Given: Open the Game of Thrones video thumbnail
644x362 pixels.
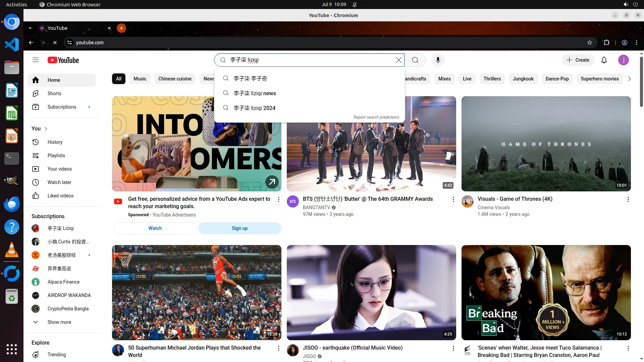Looking at the screenshot, I should (546, 144).
